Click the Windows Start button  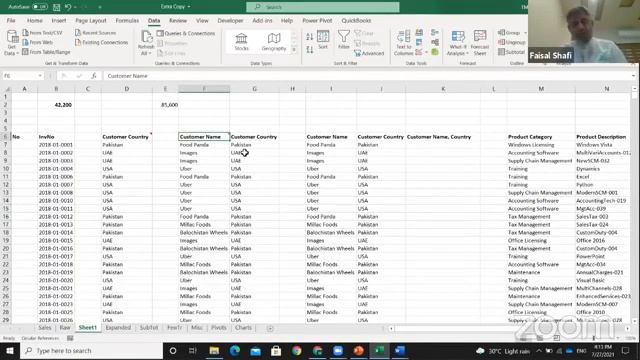pyautogui.click(x=10, y=351)
